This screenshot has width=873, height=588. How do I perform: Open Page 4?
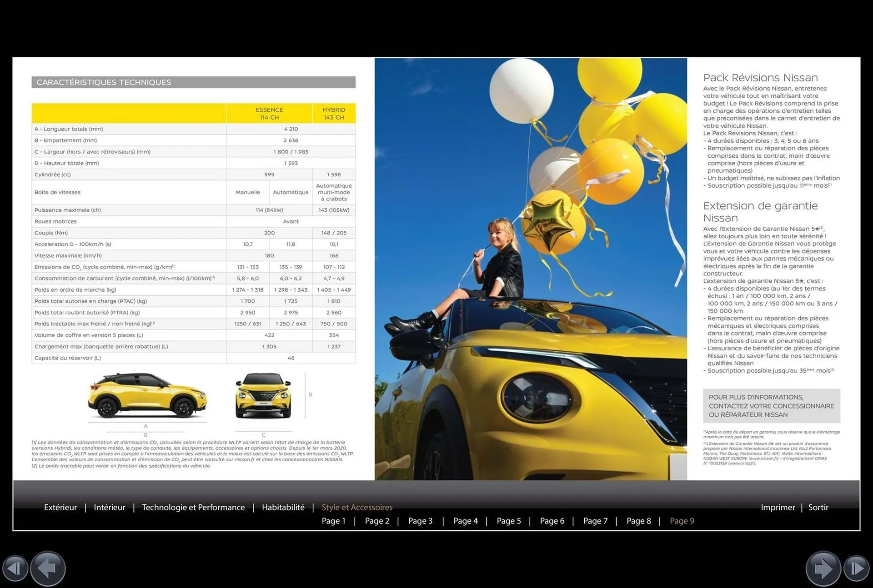pos(466,521)
